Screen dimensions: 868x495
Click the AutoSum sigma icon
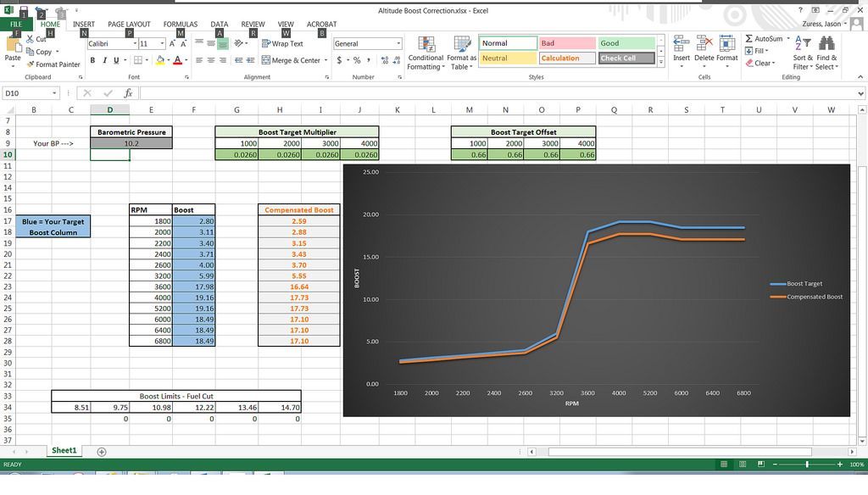tap(749, 39)
